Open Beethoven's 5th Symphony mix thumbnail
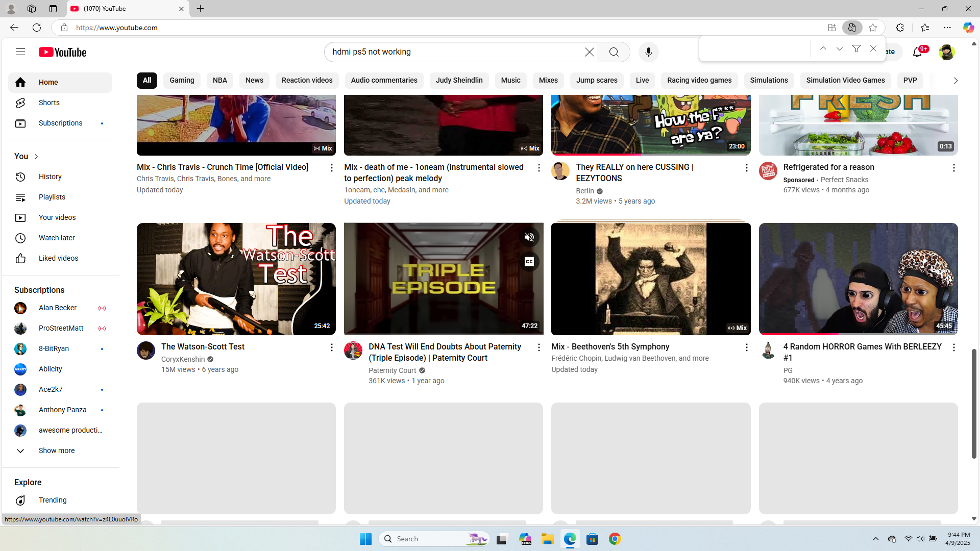 click(651, 279)
